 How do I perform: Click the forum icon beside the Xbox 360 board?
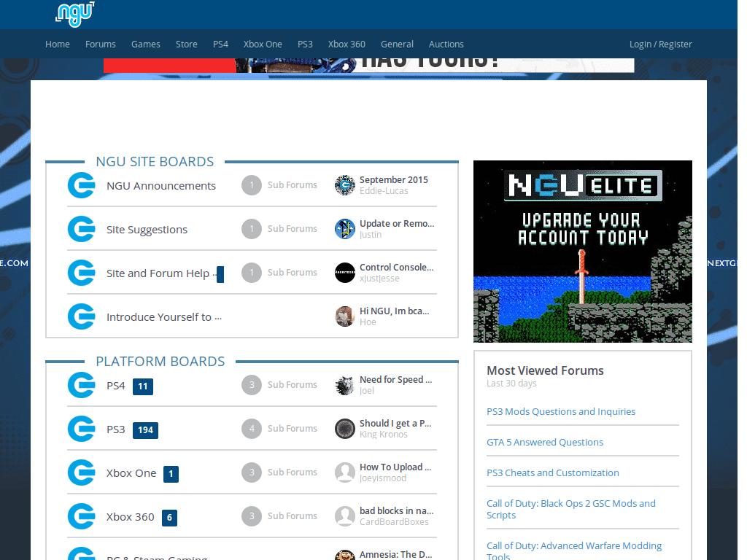(x=82, y=517)
